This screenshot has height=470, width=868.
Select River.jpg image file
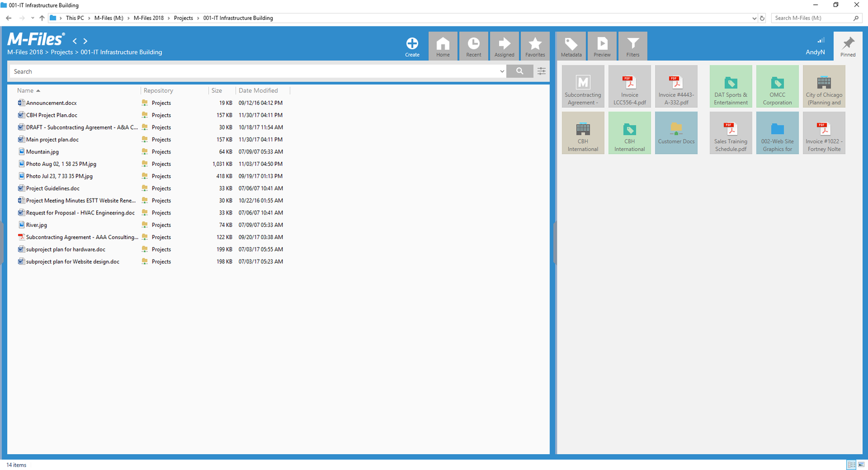[36, 225]
